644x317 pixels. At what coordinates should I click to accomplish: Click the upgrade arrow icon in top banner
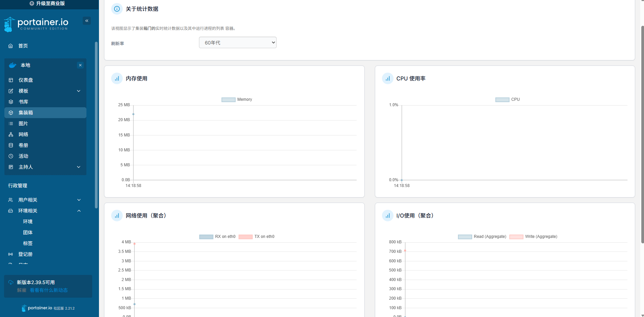pos(32,3)
